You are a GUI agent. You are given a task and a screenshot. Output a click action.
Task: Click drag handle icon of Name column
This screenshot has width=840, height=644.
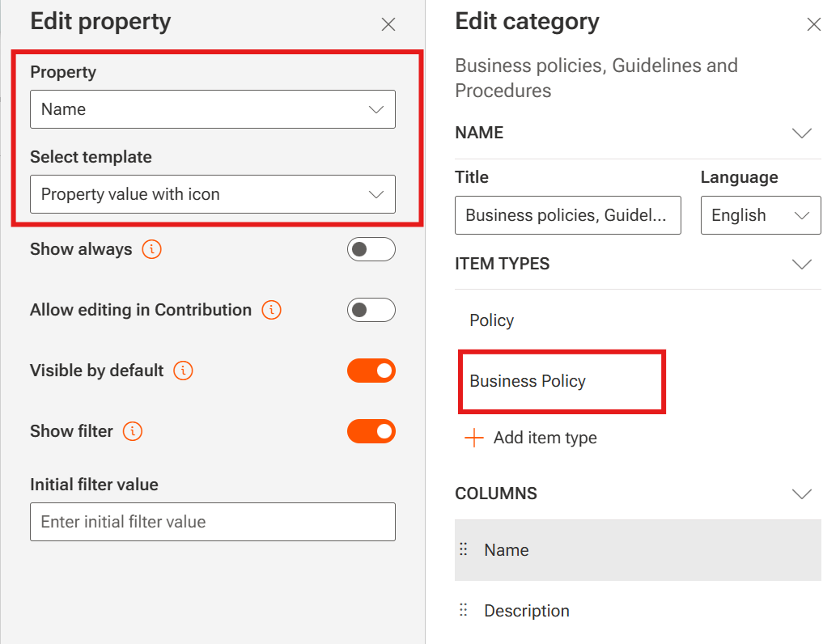[x=464, y=550]
